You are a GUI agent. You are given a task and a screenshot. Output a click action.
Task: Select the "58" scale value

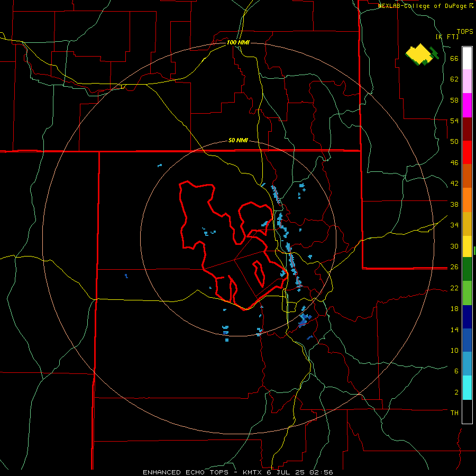coord(454,100)
